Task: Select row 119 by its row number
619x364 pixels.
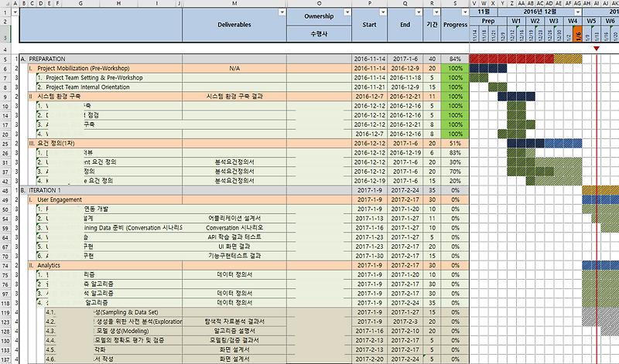Action: (5, 312)
